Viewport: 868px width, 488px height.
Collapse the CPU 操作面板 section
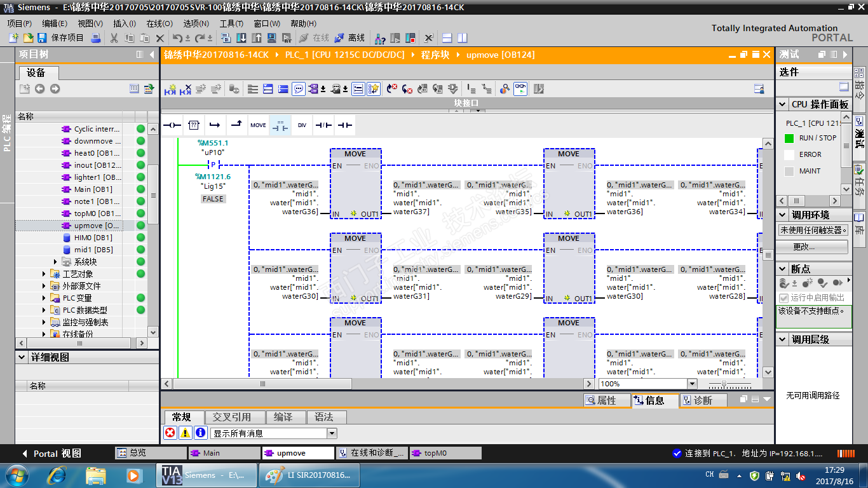click(782, 104)
